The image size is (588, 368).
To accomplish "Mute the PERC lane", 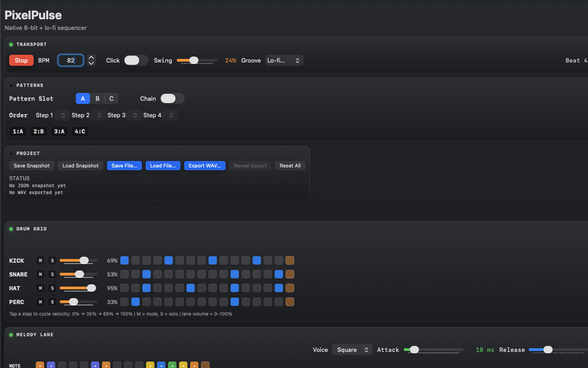I will 40,302.
